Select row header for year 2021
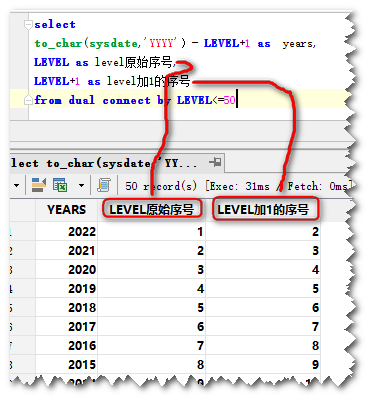This screenshot has height=403, width=373. [22, 250]
